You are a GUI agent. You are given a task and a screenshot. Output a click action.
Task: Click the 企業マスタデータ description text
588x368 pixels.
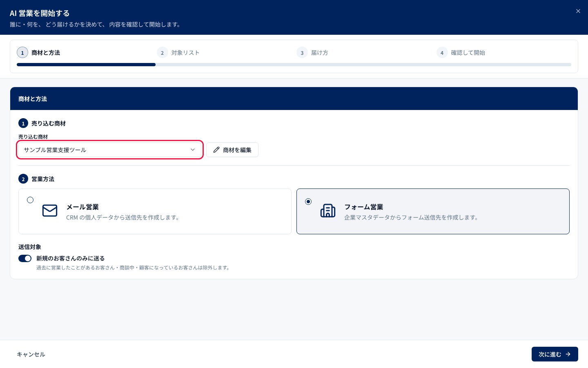(412, 218)
